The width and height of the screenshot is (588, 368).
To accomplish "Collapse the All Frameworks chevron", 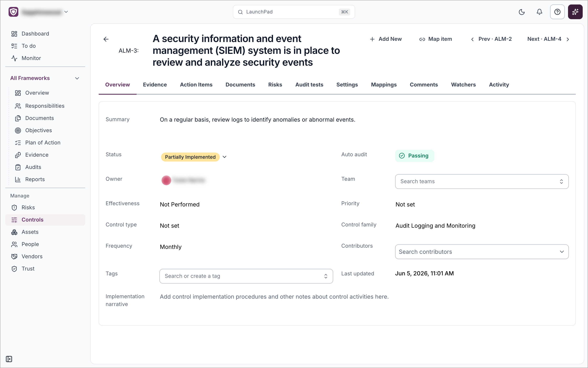I will coord(77,78).
